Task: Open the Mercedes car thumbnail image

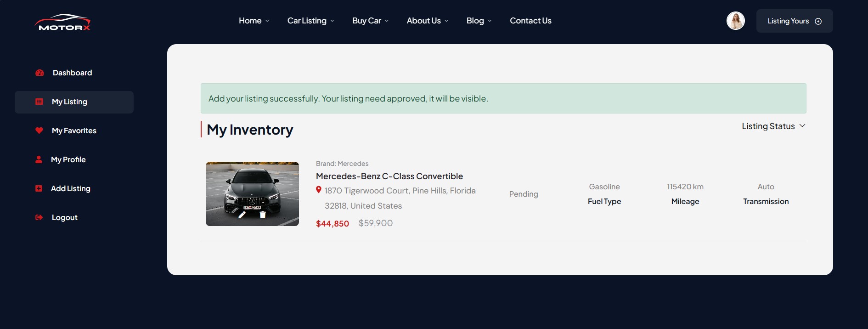Action: point(252,194)
